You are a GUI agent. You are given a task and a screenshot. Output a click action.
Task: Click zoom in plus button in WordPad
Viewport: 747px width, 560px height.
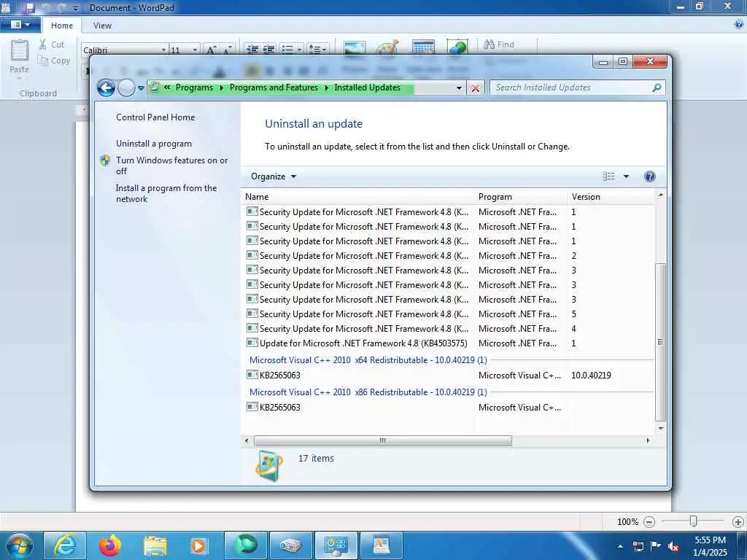pos(738,522)
